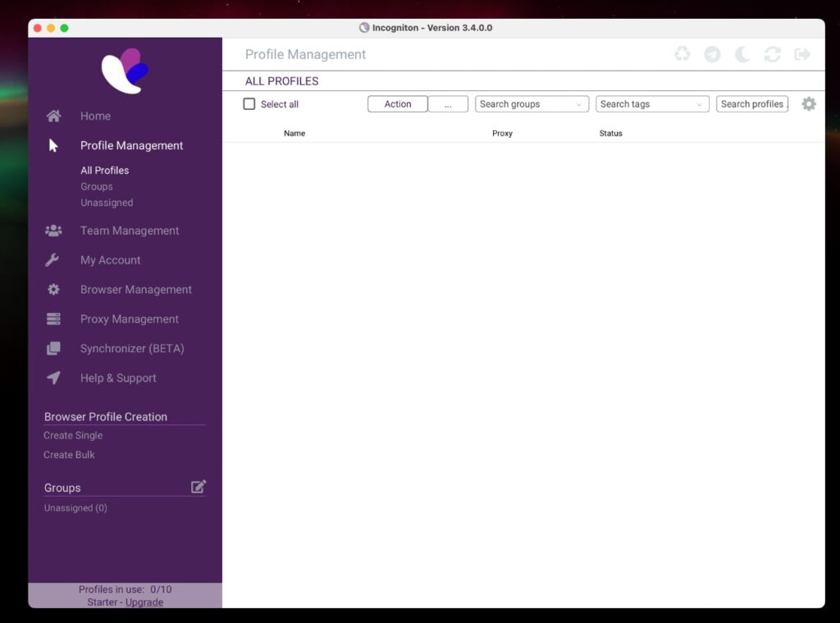Open column settings with the gear icon
Viewport: 840px width, 623px height.
click(808, 104)
